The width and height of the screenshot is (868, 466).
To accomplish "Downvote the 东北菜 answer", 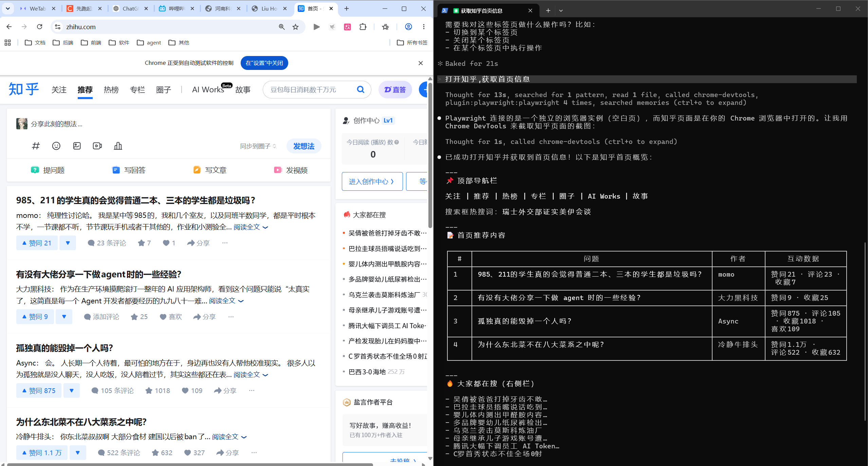I will [78, 453].
